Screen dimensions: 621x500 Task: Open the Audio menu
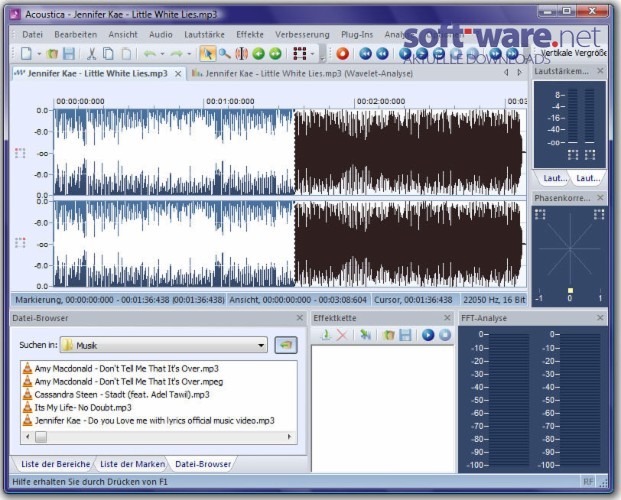point(160,34)
